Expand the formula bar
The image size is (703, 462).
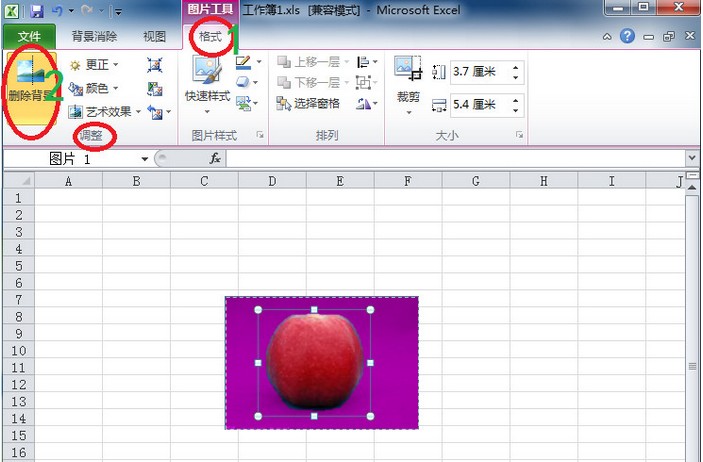pos(692,158)
